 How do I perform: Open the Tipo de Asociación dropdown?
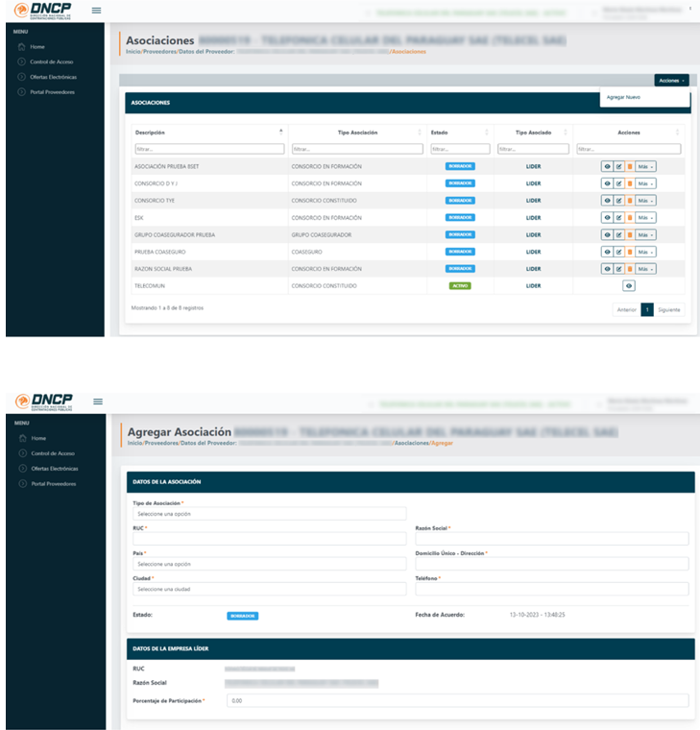269,514
